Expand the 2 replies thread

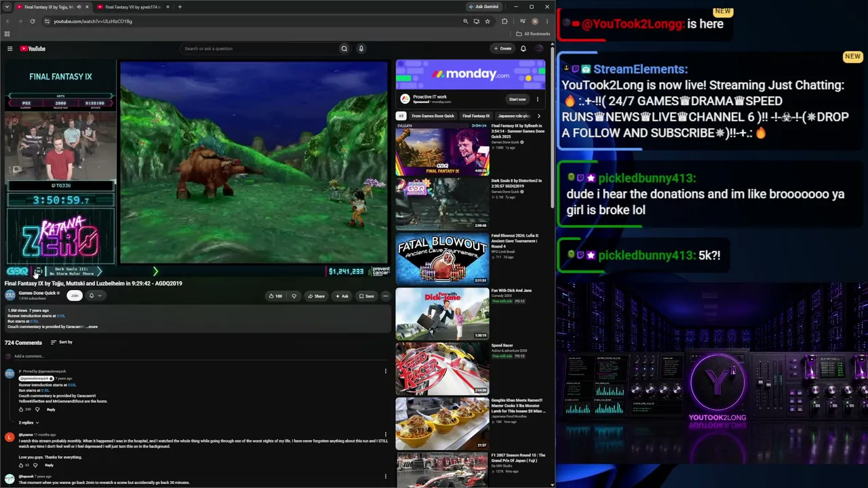[28, 422]
